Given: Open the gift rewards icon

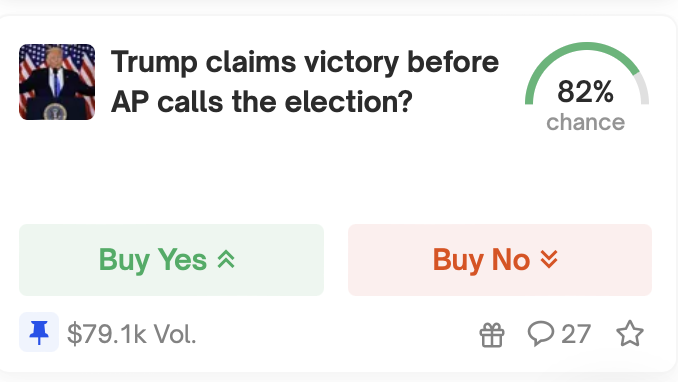Looking at the screenshot, I should [x=492, y=334].
